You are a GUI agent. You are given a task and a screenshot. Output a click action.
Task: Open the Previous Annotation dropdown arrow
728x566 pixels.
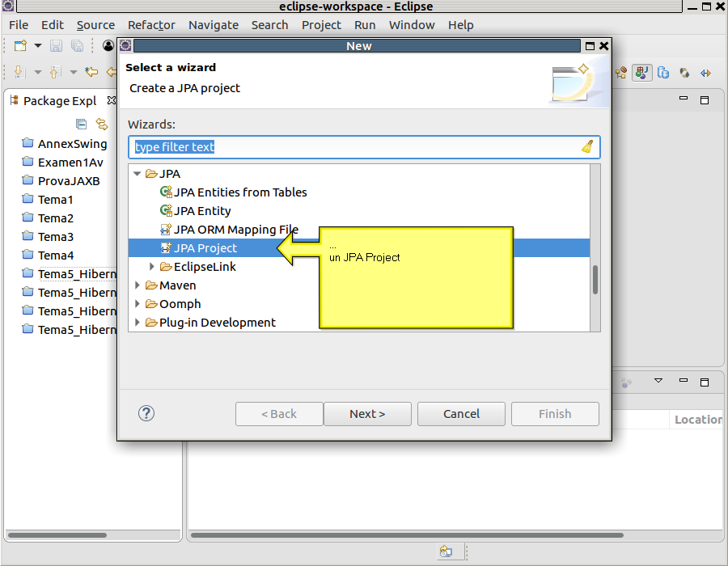tap(74, 72)
